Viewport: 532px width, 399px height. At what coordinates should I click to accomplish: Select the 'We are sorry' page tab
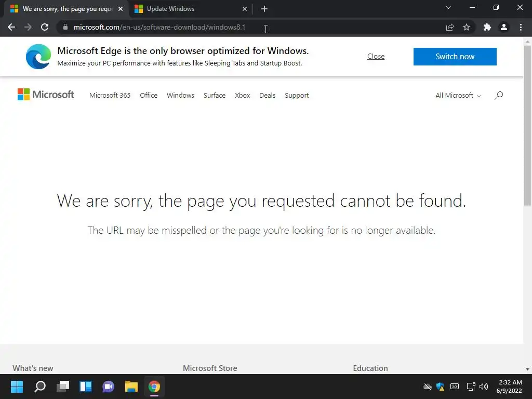(66, 9)
